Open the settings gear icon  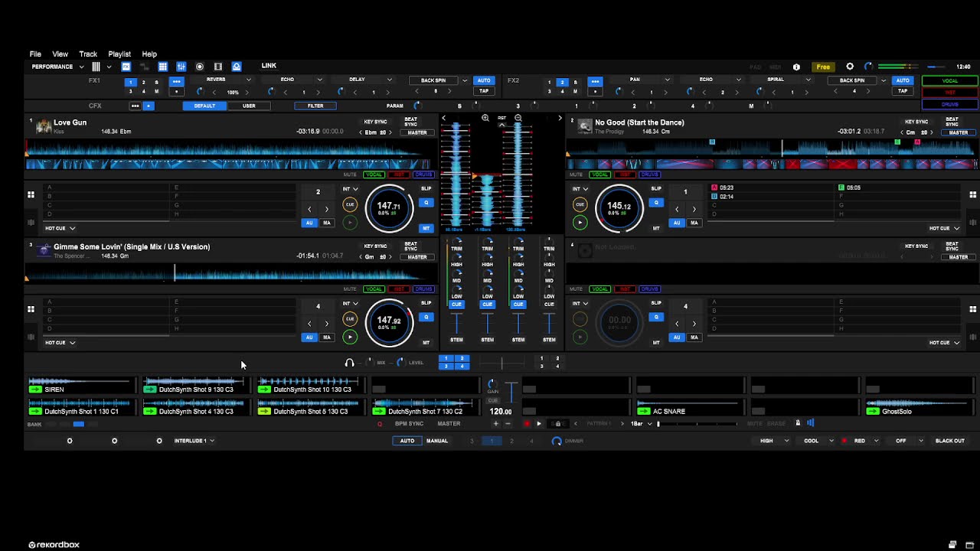tap(850, 67)
